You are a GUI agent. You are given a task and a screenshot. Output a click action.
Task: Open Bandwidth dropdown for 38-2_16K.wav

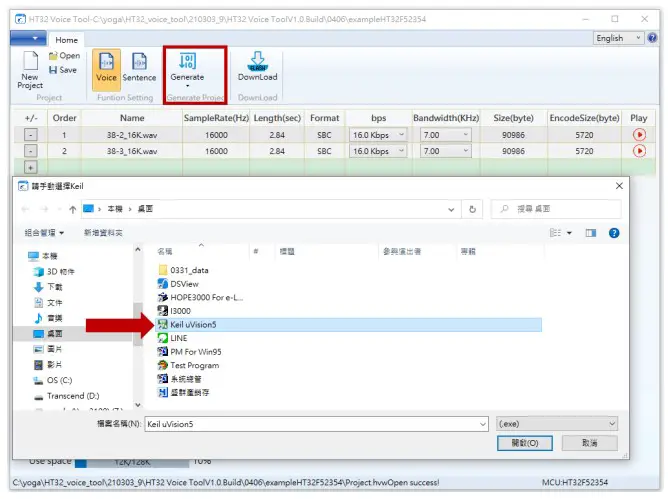click(x=446, y=135)
